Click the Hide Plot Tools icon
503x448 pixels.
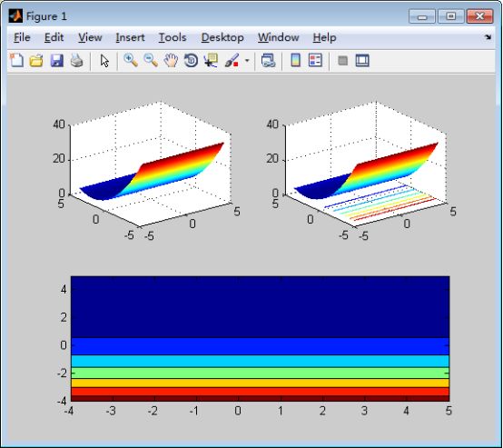(x=342, y=60)
